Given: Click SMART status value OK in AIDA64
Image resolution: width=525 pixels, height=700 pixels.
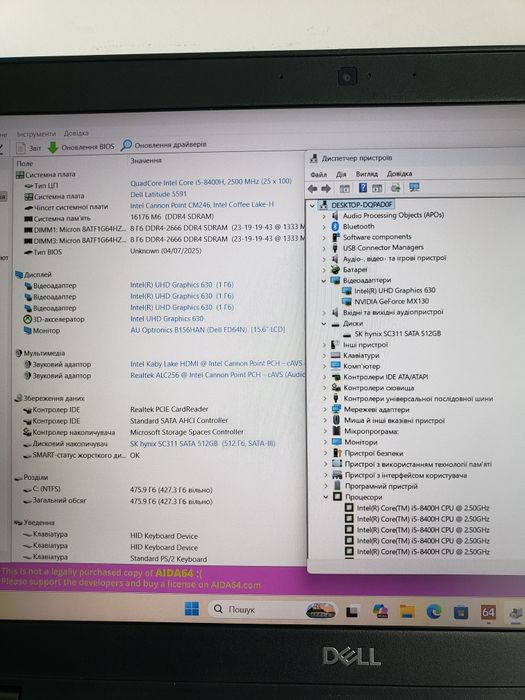Looking at the screenshot, I should pos(135,455).
